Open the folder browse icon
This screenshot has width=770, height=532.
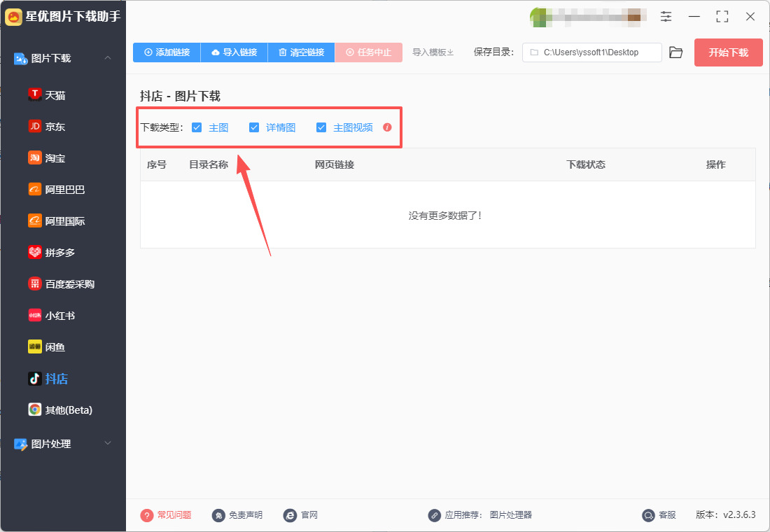(x=676, y=52)
